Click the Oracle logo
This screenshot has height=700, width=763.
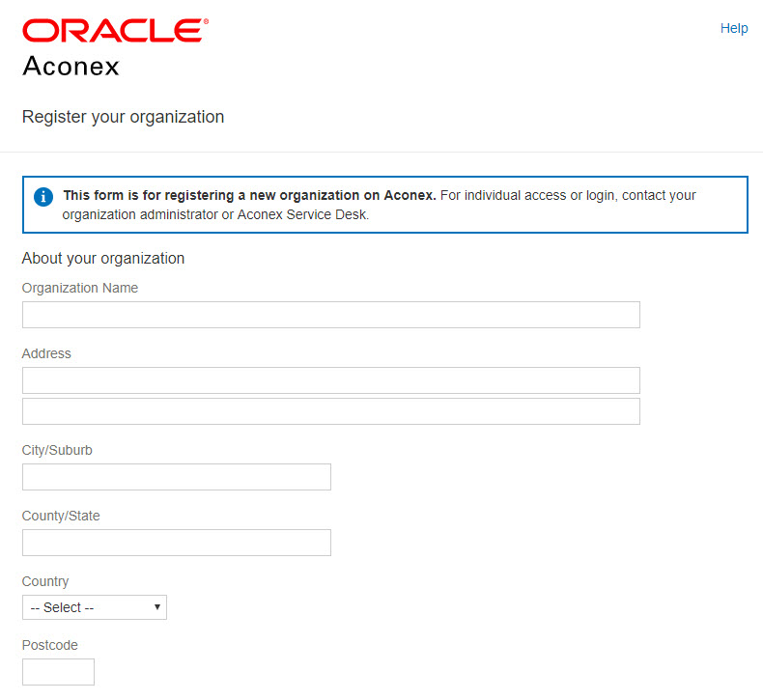115,31
